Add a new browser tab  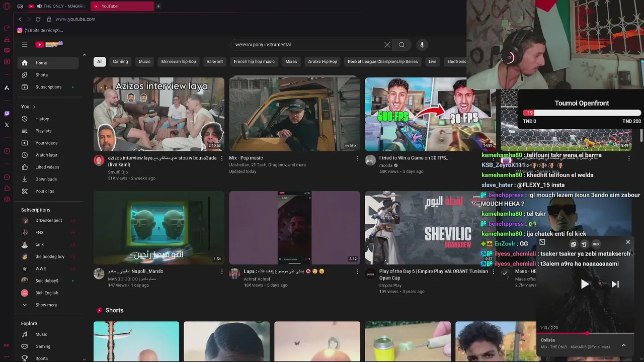click(x=158, y=6)
